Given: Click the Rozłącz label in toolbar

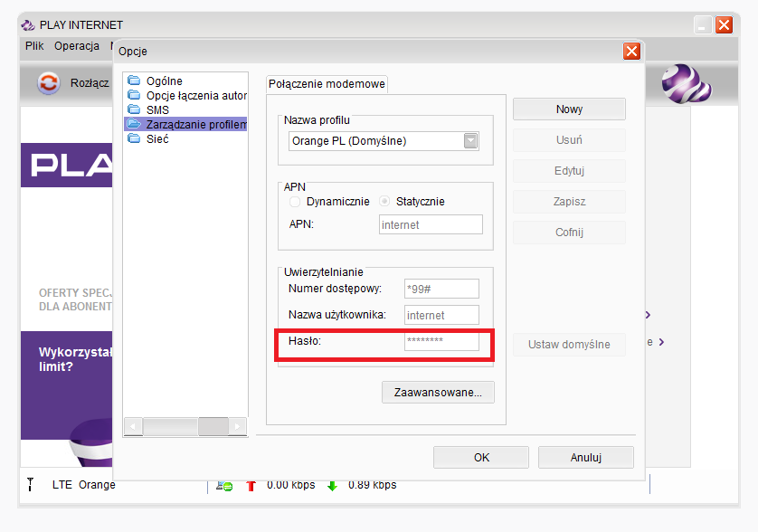Looking at the screenshot, I should 90,83.
